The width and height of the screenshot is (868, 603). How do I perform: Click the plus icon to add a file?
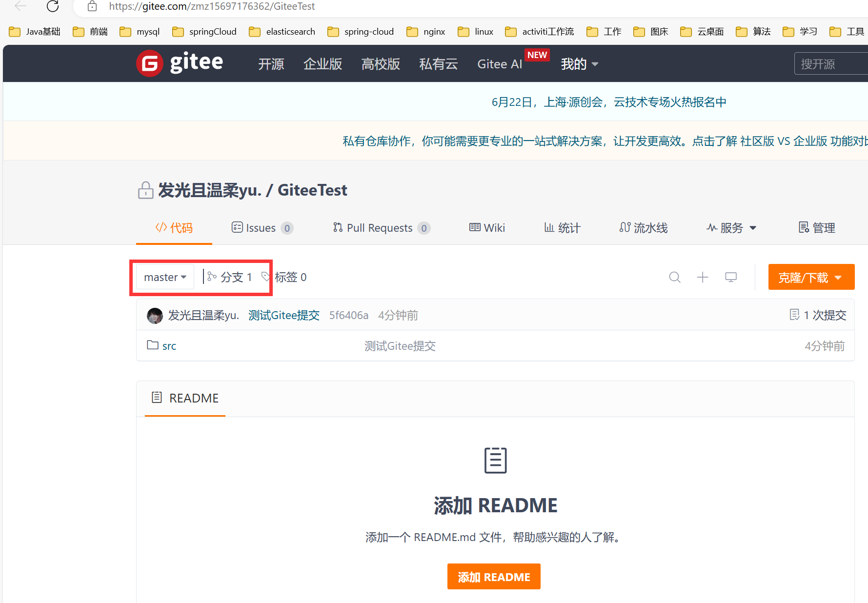(x=703, y=277)
